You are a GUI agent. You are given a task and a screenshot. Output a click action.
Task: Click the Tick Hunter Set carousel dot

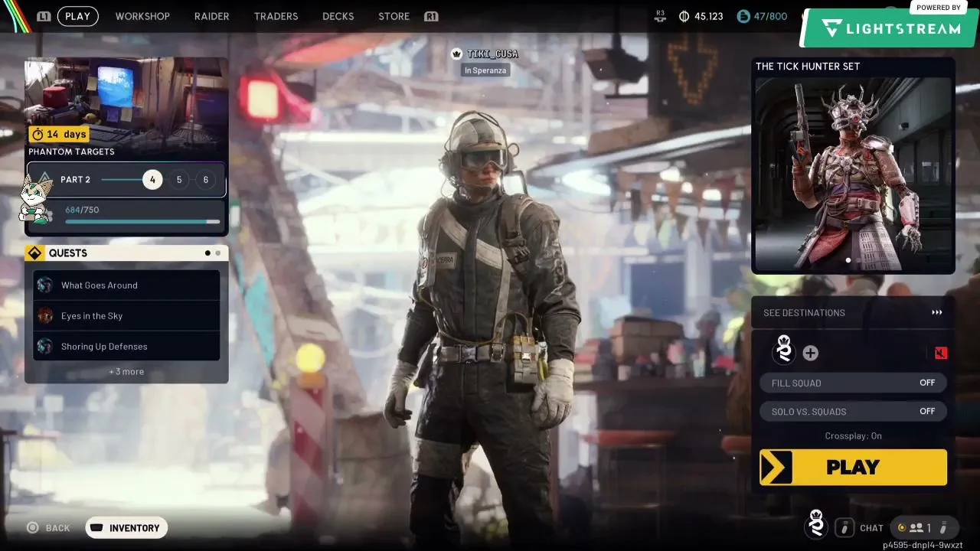click(x=848, y=260)
